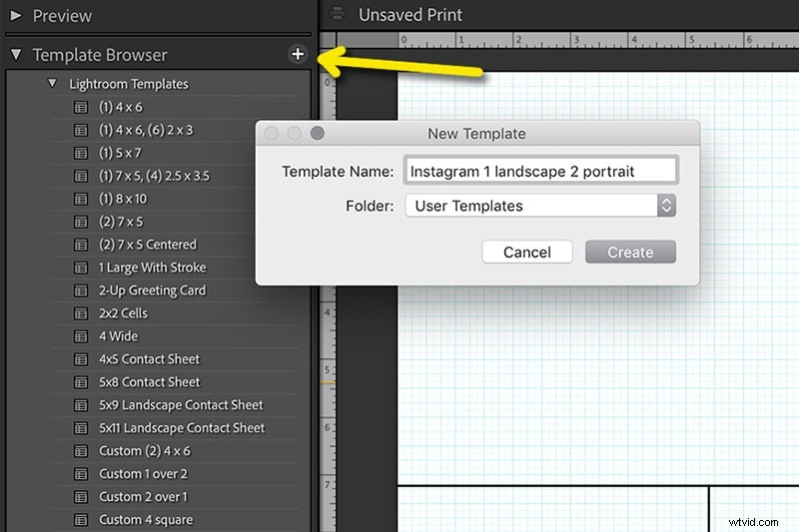This screenshot has width=799, height=532.
Task: Pick the 1 Large With Stroke template
Action: coord(153,267)
